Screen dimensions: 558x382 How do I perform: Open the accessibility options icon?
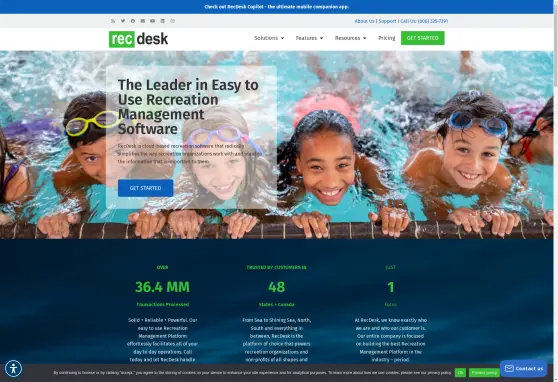(x=14, y=368)
